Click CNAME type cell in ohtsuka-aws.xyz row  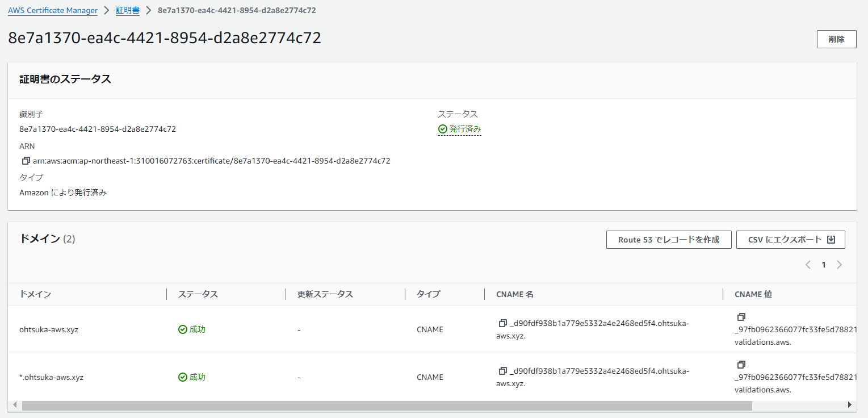click(x=430, y=329)
